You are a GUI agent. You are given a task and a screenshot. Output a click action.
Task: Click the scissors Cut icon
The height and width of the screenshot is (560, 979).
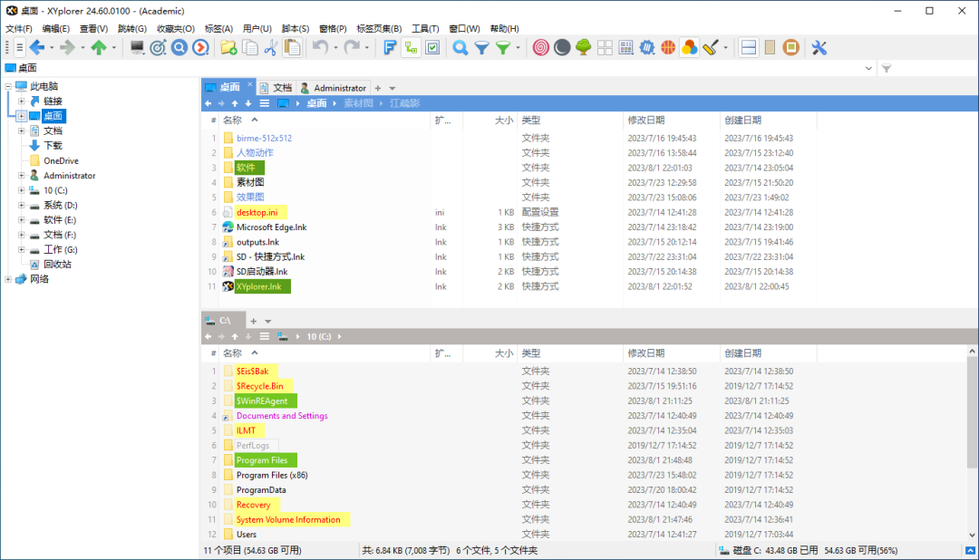pos(270,47)
